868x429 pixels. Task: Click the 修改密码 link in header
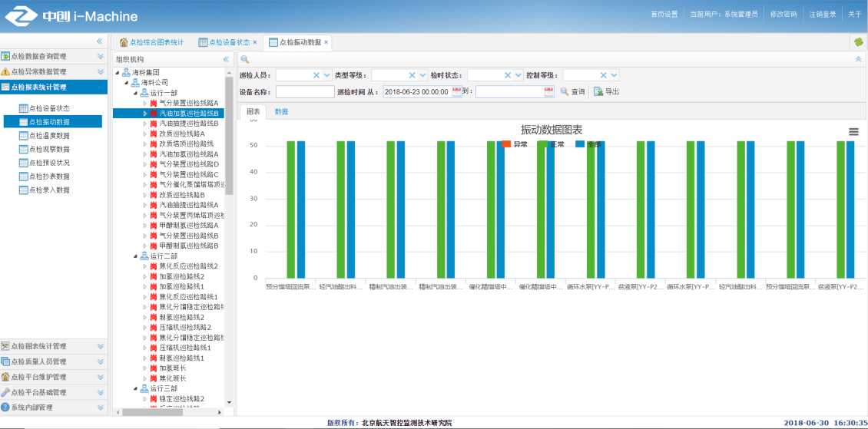click(x=783, y=14)
